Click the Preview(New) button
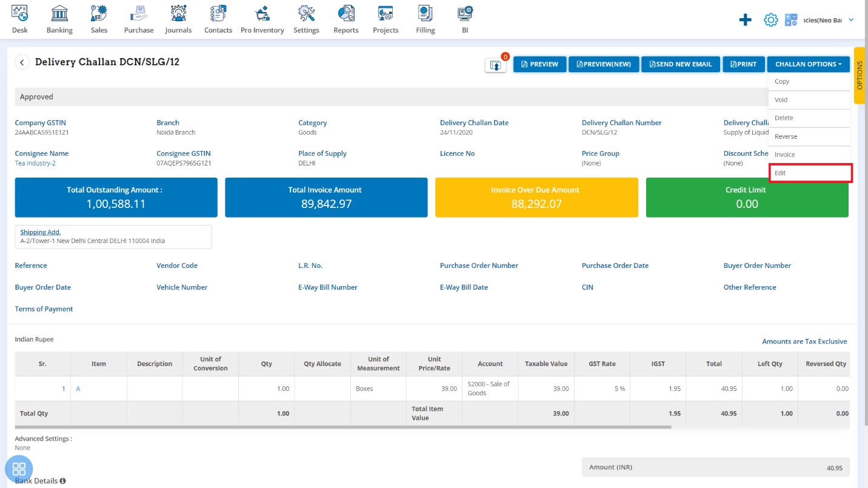 tap(604, 64)
